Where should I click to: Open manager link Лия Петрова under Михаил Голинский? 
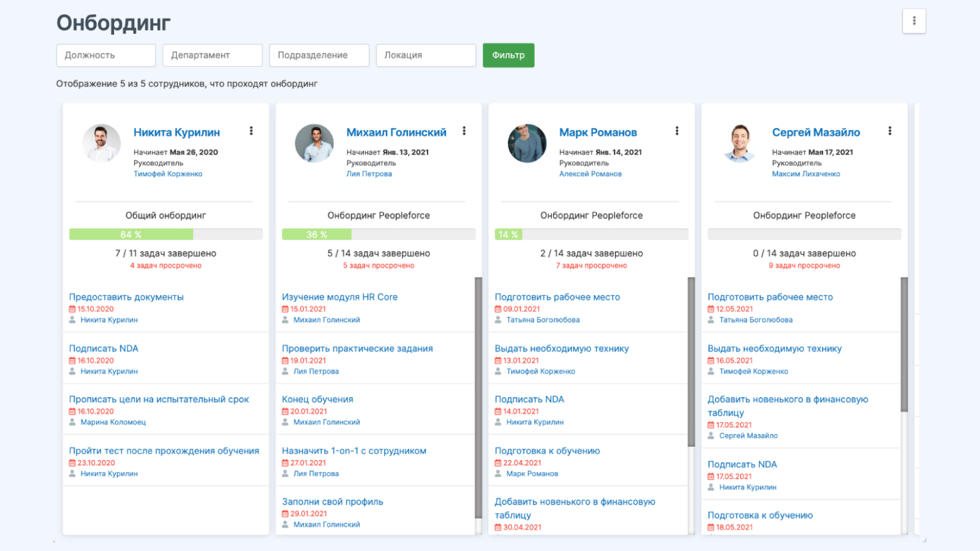369,174
